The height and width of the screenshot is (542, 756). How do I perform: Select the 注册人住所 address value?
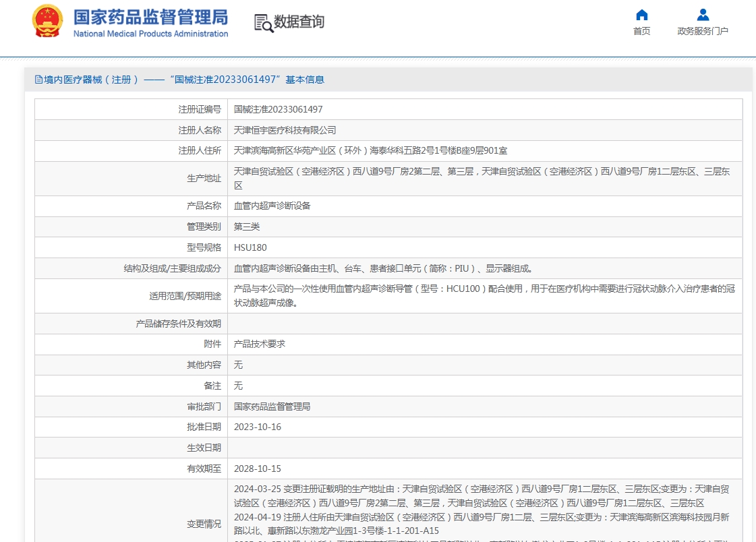370,151
